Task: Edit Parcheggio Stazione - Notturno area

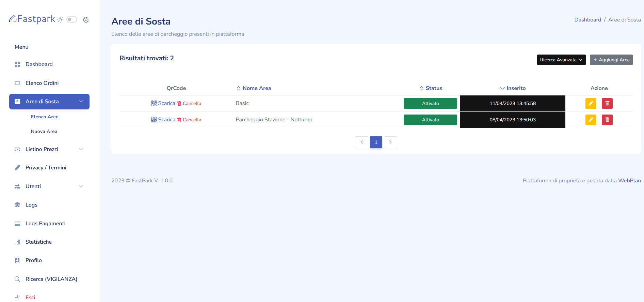Action: coord(591,120)
